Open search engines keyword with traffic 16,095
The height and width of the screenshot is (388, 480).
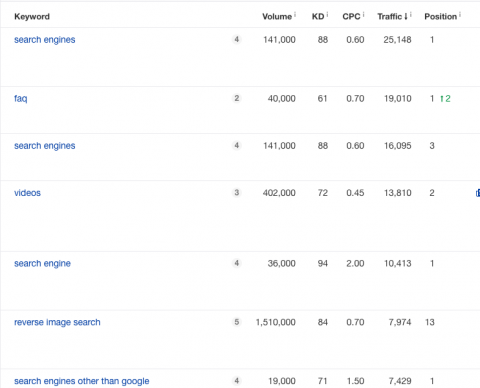pos(45,146)
